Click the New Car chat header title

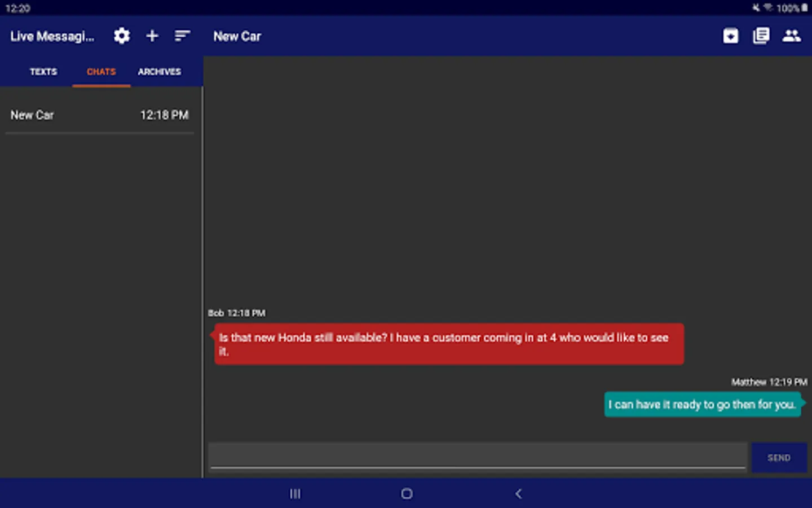click(237, 37)
